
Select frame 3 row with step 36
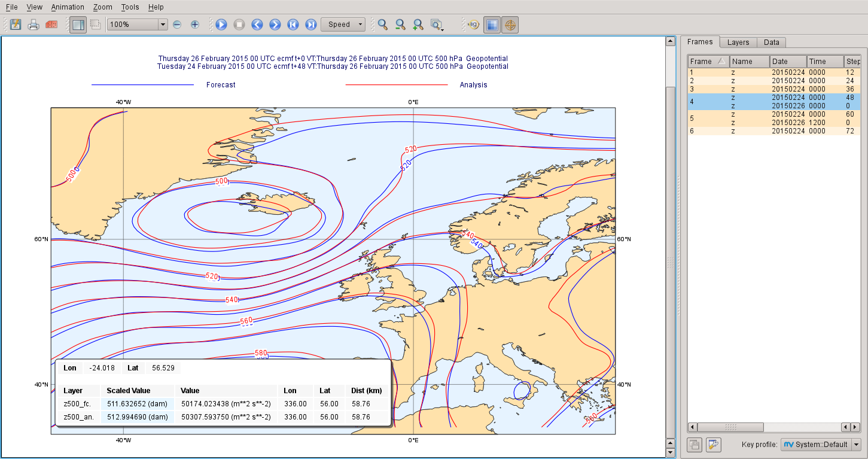pyautogui.click(x=774, y=89)
